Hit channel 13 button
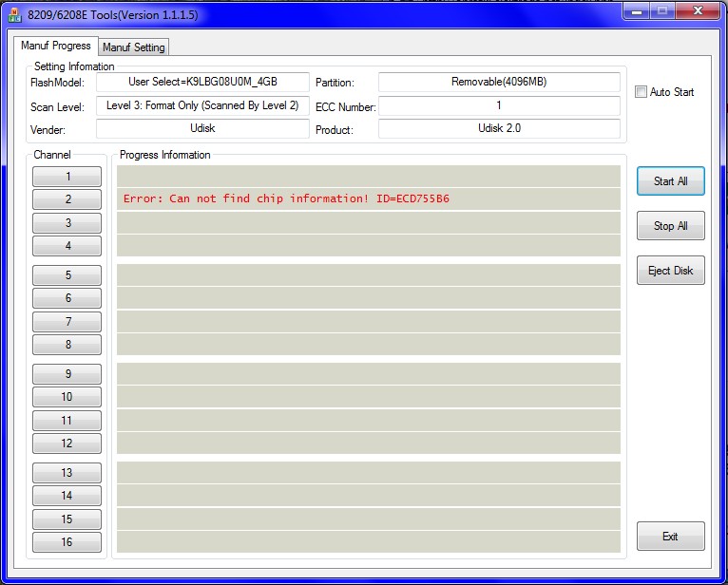This screenshot has height=585, width=728. point(67,473)
